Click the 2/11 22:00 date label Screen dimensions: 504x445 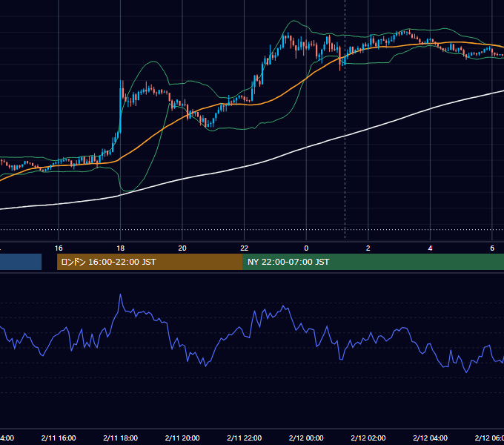[245, 438]
